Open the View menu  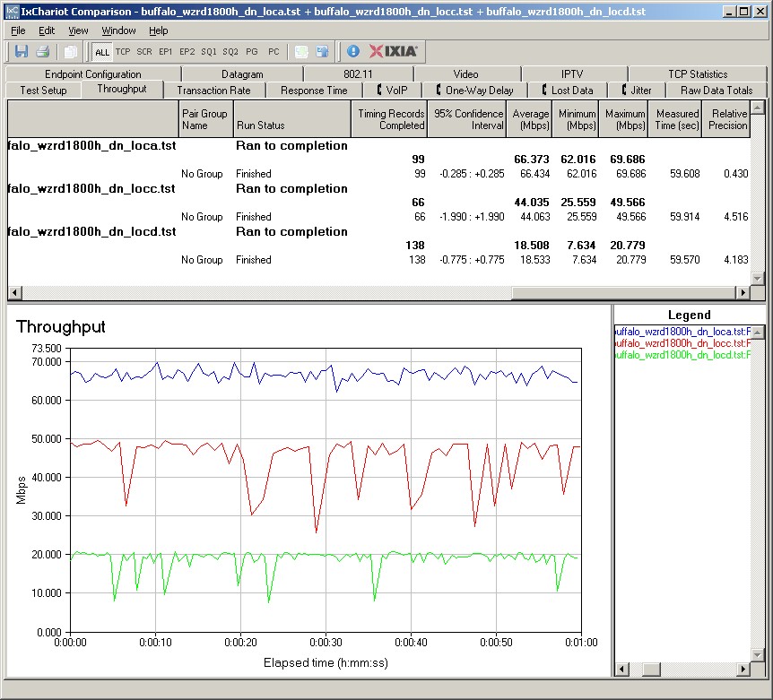click(78, 30)
